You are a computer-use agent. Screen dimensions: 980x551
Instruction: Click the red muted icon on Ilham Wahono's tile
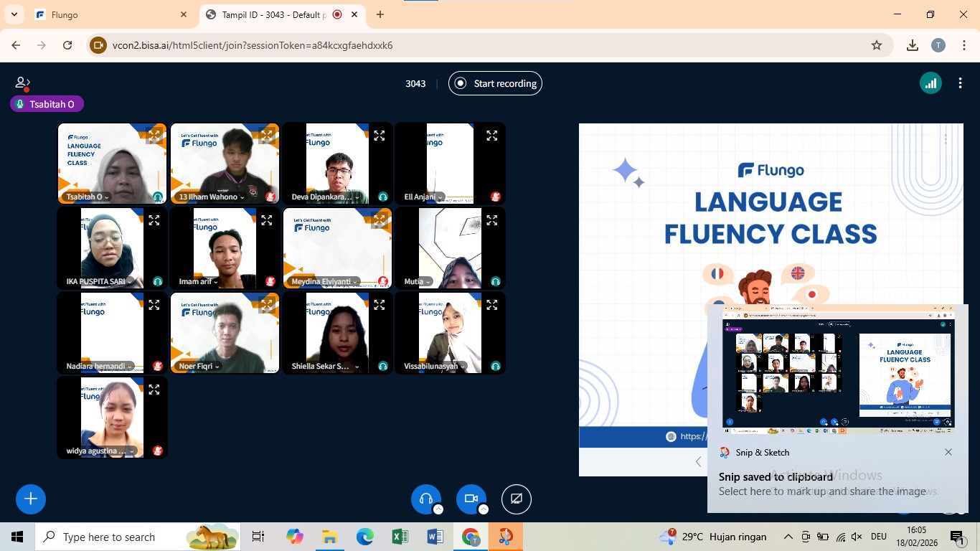coord(270,197)
